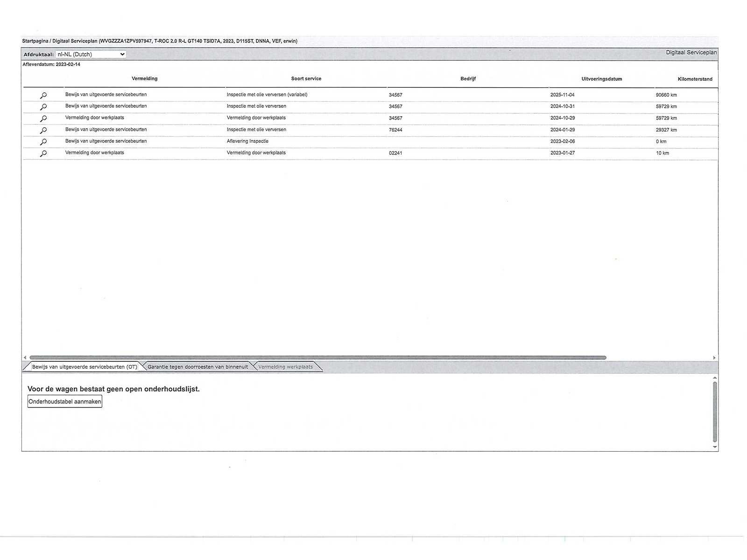The height and width of the screenshot is (560, 747).
Task: Switch to Bewijs van uitgevoerde servicebeurten tab
Action: point(85,367)
